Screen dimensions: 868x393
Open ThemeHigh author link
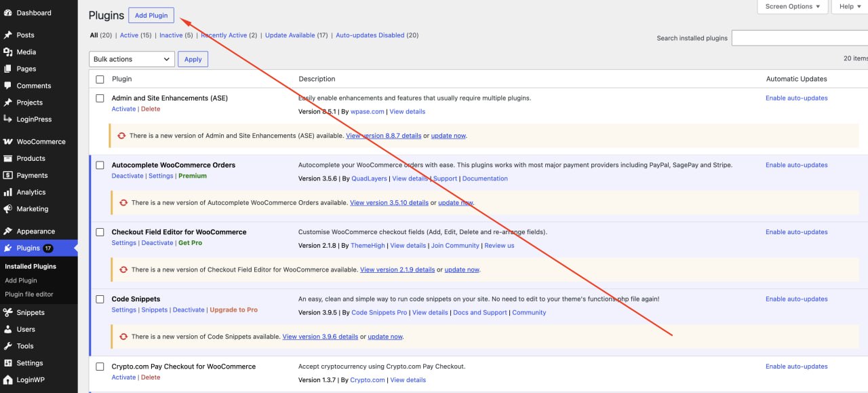click(368, 246)
